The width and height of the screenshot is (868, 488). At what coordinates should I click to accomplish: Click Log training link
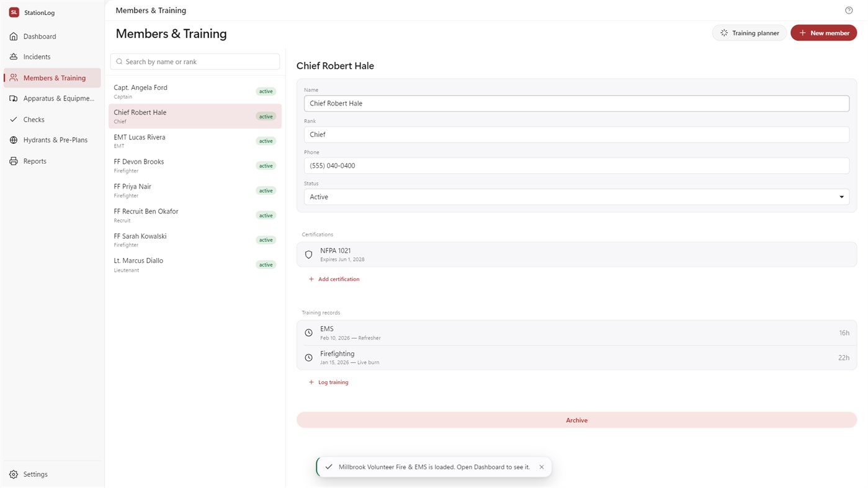[x=328, y=382]
